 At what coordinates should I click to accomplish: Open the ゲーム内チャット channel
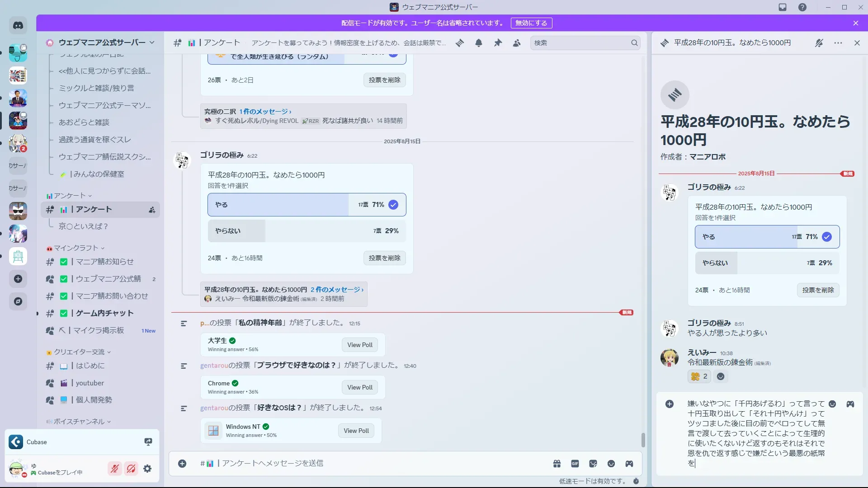pyautogui.click(x=104, y=313)
